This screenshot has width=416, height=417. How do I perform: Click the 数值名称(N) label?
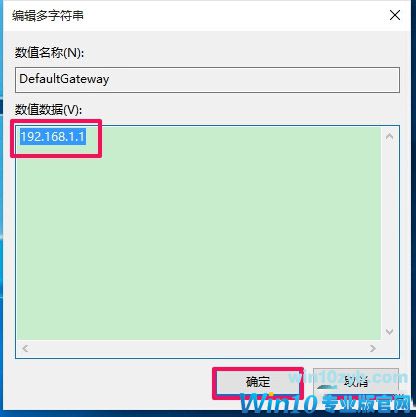click(49, 53)
